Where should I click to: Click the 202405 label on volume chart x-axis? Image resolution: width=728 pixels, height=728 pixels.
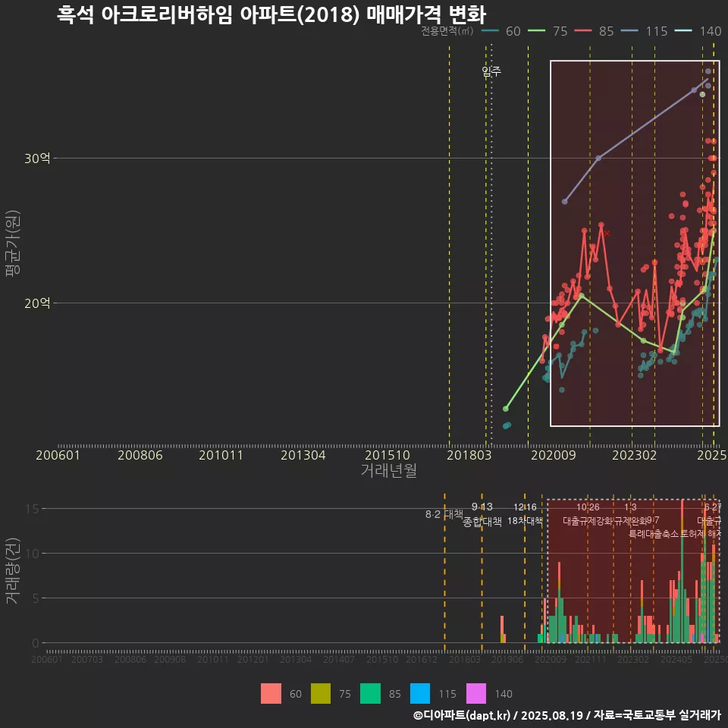pos(676,659)
